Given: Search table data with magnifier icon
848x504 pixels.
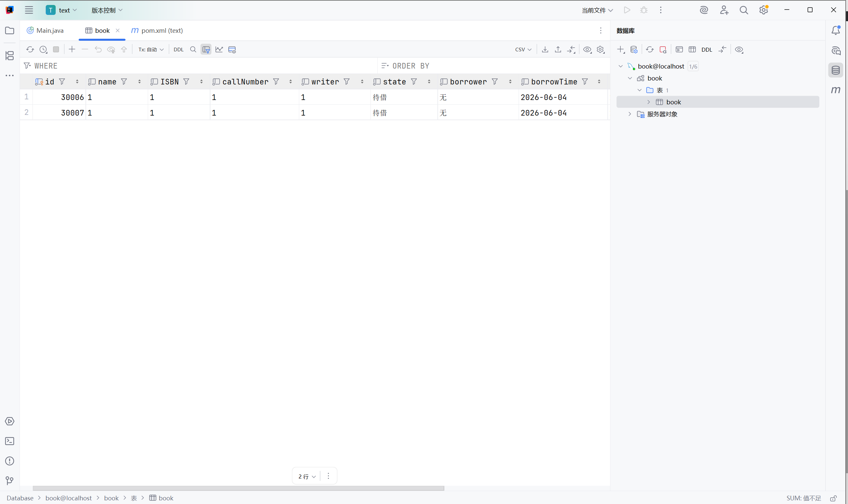Looking at the screenshot, I should [193, 50].
